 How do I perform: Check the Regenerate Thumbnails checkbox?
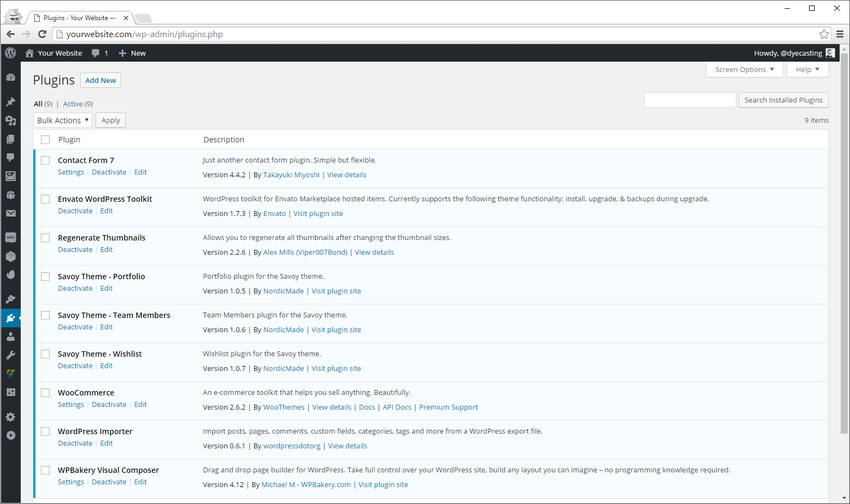coord(46,238)
